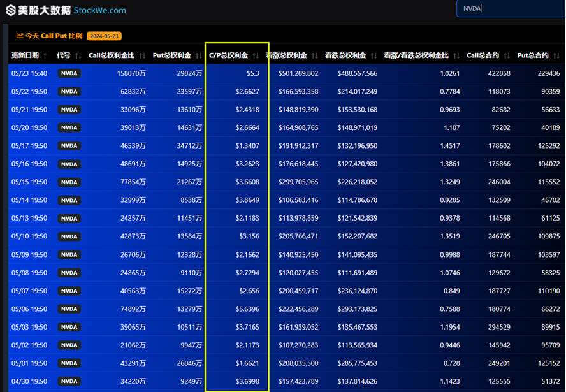Image resolution: width=566 pixels, height=392 pixels.
Task: Click the StockWe logo icon
Action: (11, 10)
